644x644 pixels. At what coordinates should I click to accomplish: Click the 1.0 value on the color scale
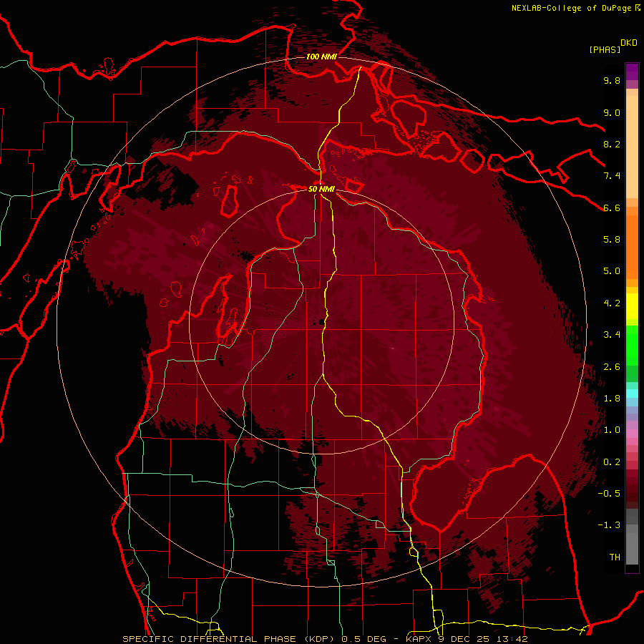tap(612, 430)
